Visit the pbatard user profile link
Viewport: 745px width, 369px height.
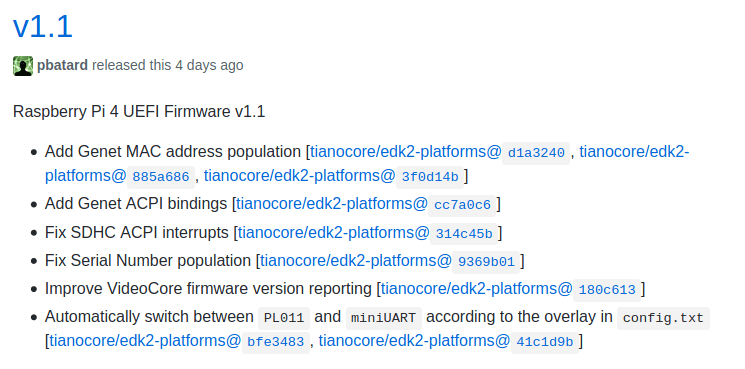coord(62,65)
